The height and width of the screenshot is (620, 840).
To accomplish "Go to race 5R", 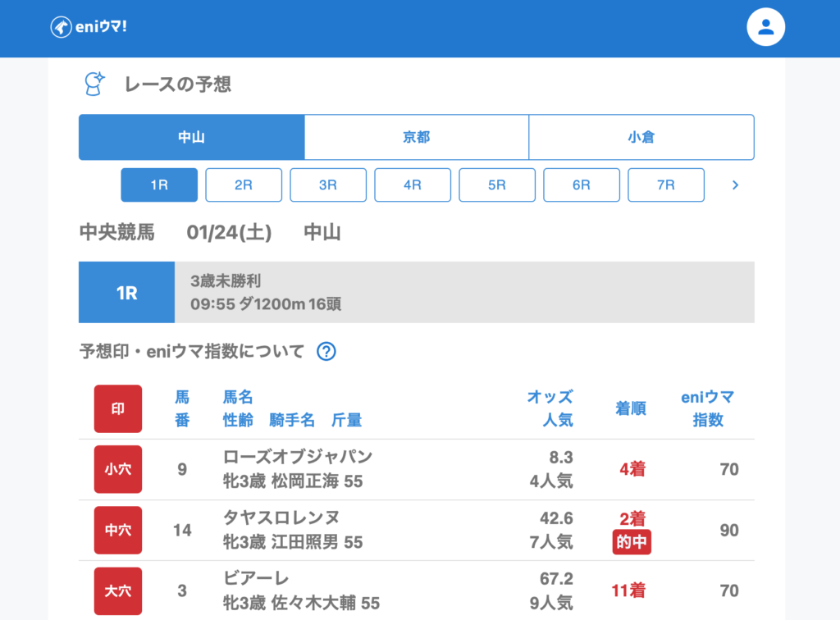I will (497, 185).
